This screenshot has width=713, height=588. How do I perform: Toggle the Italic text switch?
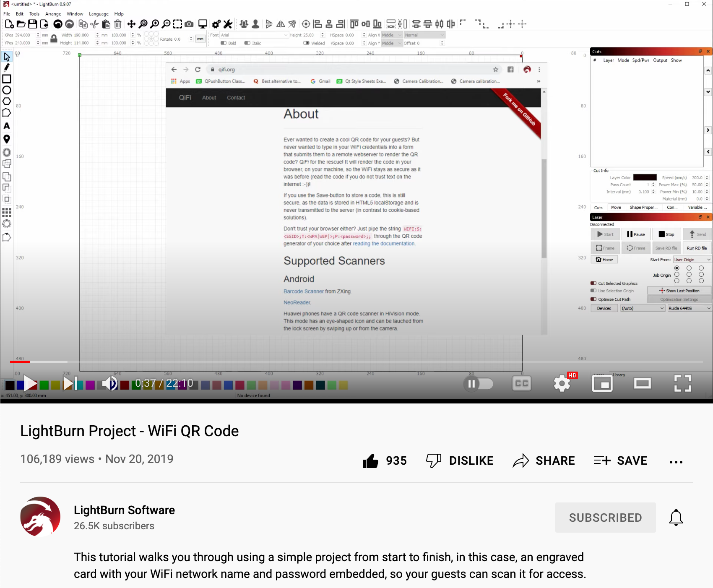click(x=247, y=43)
